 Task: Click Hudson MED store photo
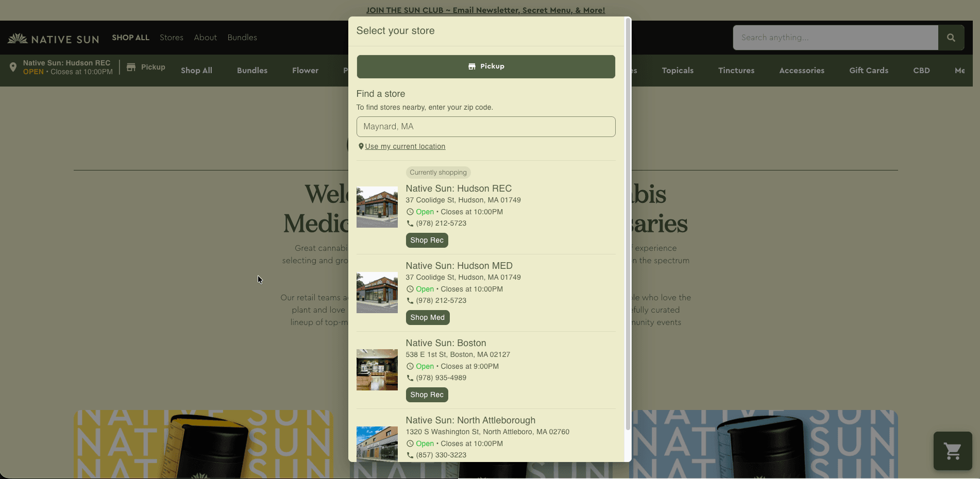pyautogui.click(x=377, y=293)
